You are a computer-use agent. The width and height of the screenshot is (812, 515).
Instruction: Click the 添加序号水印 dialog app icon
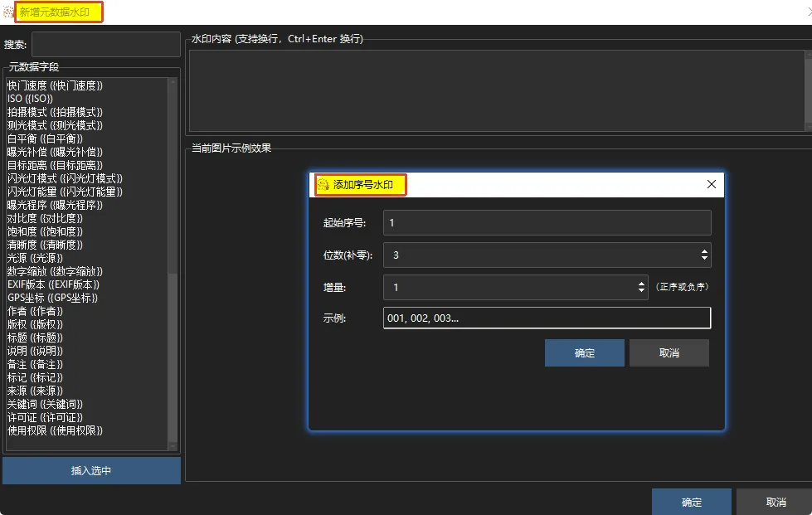coord(323,184)
